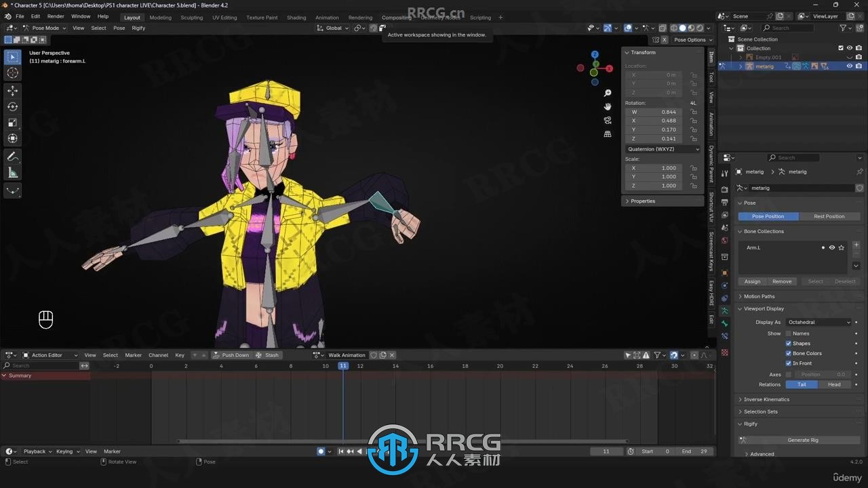
Task: Click Assign in Bone Collections
Action: 752,281
